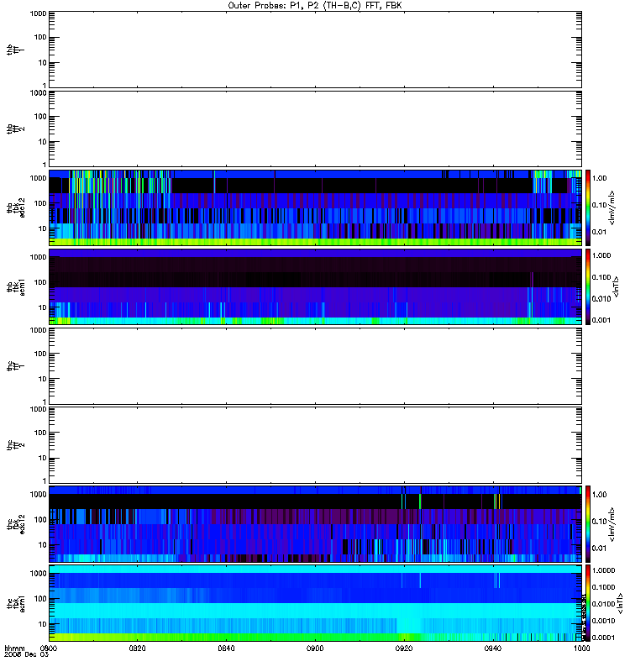Click the 'thb fbk scm1' y-axis label
The height and width of the screenshot is (672, 630).
pyautogui.click(x=16, y=286)
